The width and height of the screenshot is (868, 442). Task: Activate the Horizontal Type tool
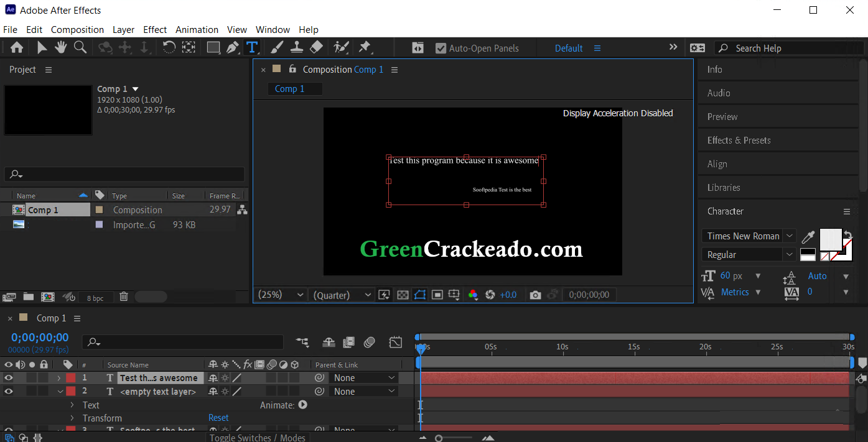[253, 47]
